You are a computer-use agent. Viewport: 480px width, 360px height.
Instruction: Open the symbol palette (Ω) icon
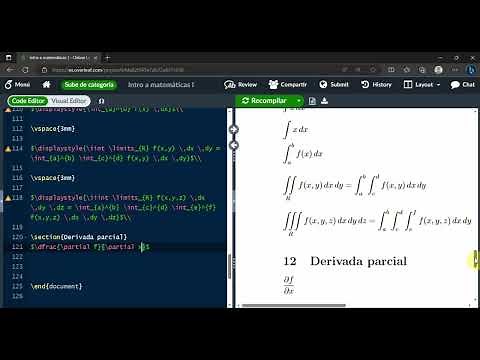click(101, 101)
